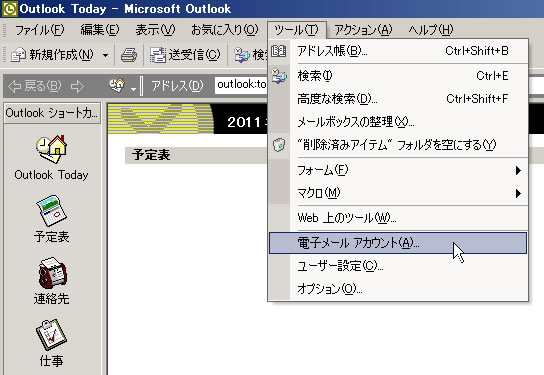Open the ヘルプ(H) menu
Viewport: 544px width, 375px height.
click(x=430, y=30)
